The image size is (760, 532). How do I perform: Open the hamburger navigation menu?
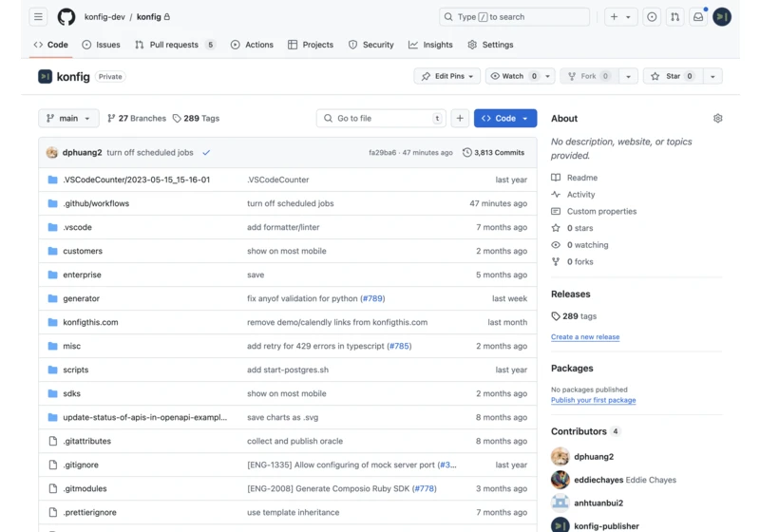point(38,17)
